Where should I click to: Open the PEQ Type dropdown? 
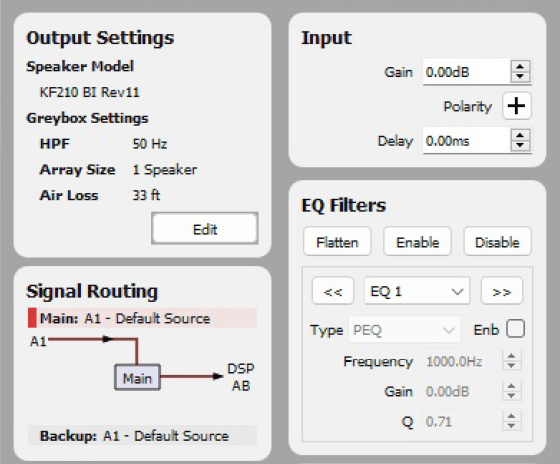404,329
